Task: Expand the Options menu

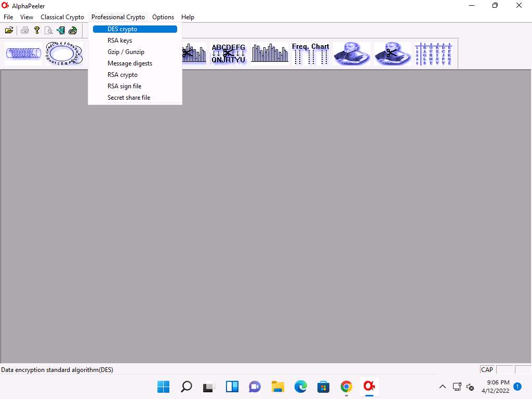Action: pos(163,17)
